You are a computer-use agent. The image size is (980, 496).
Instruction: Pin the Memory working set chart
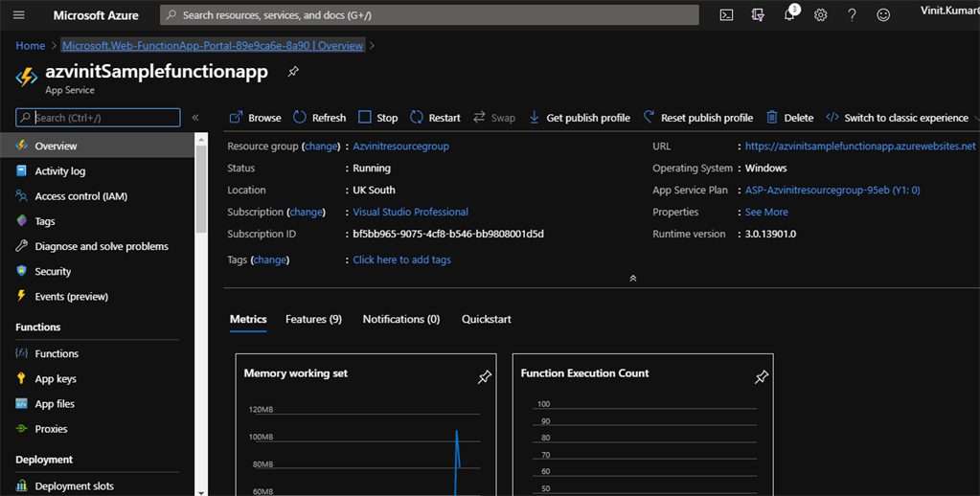(485, 376)
